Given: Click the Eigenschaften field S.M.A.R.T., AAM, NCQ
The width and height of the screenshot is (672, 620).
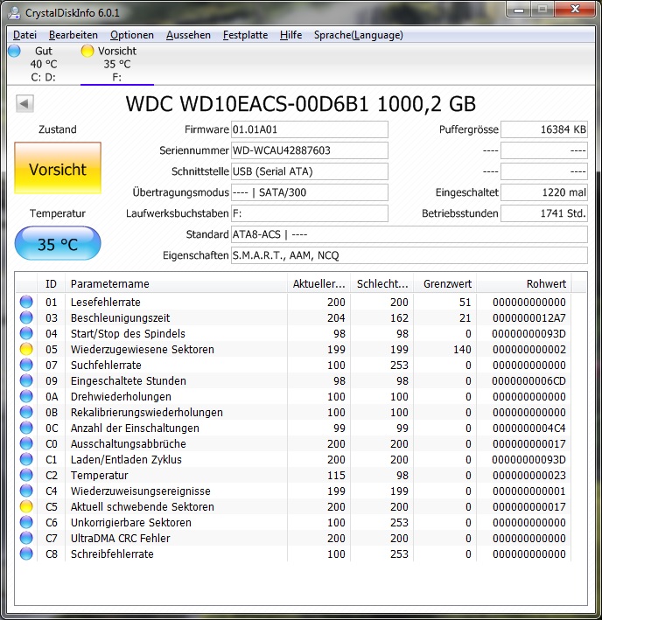Looking at the screenshot, I should (x=409, y=255).
